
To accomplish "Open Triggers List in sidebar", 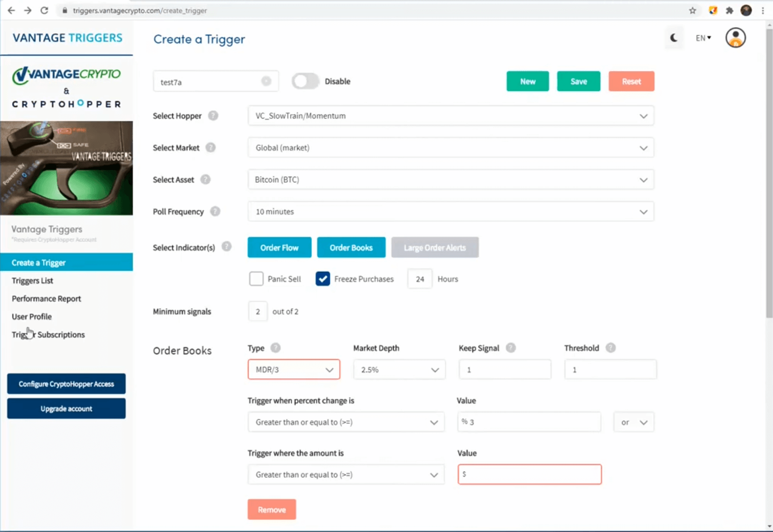I will [x=32, y=281].
